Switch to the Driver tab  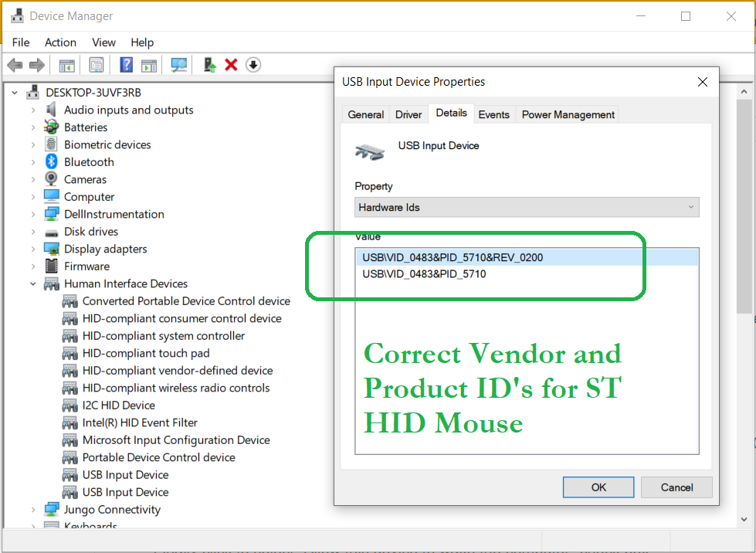point(408,114)
